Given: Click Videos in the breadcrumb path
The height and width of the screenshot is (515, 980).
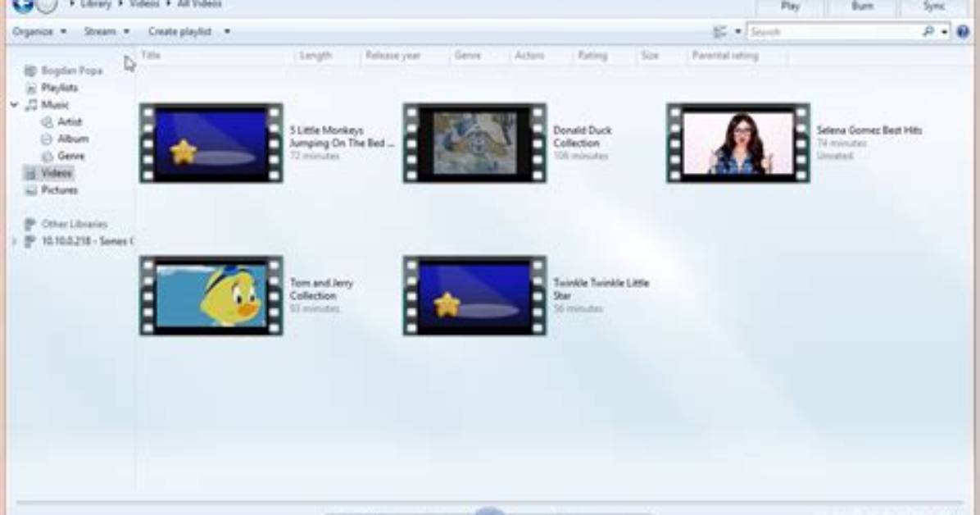Looking at the screenshot, I should [144, 4].
